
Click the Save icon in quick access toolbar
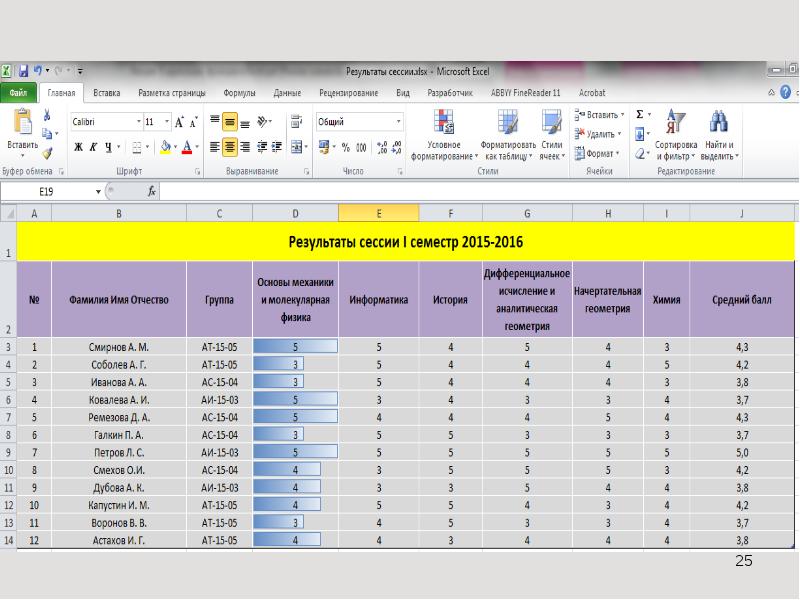click(x=22, y=71)
